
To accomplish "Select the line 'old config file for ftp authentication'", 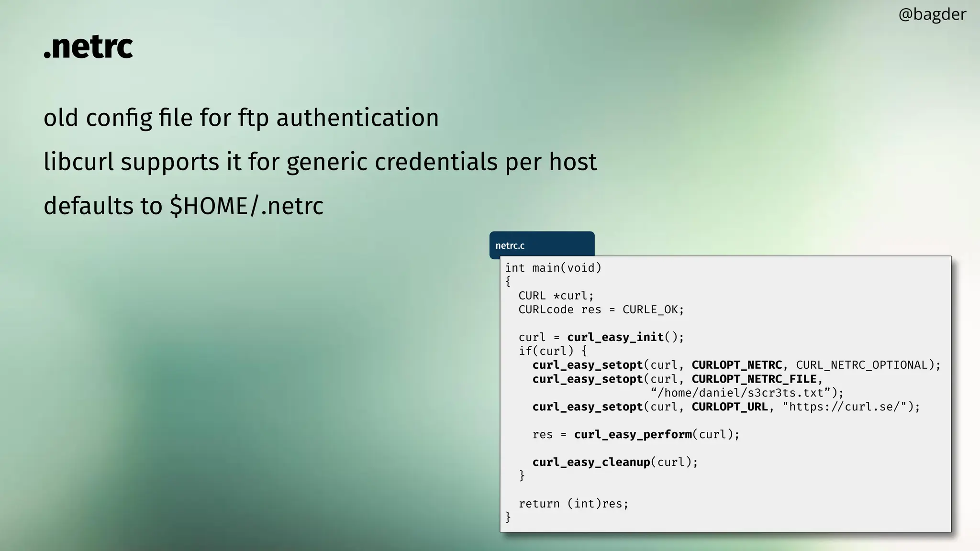I will click(x=241, y=118).
